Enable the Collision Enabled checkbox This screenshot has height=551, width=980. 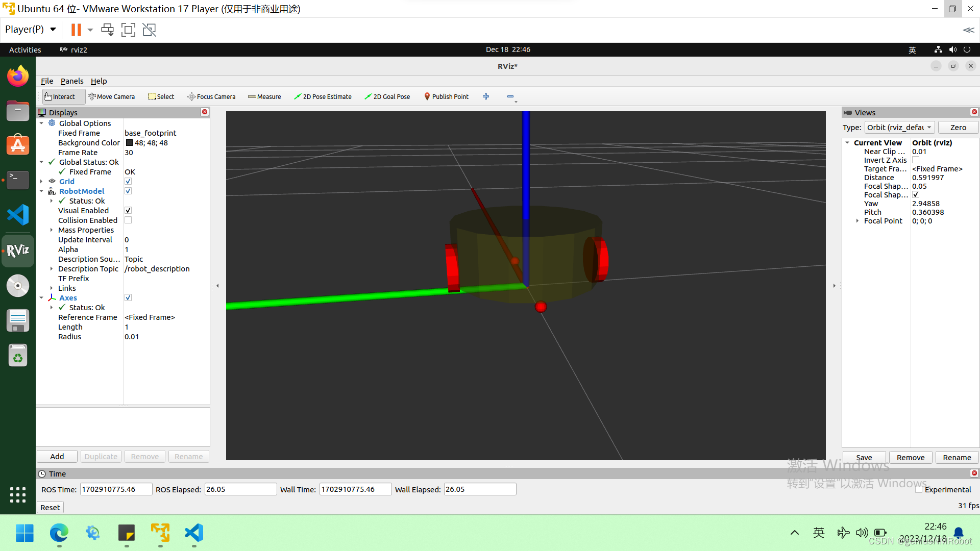click(128, 220)
